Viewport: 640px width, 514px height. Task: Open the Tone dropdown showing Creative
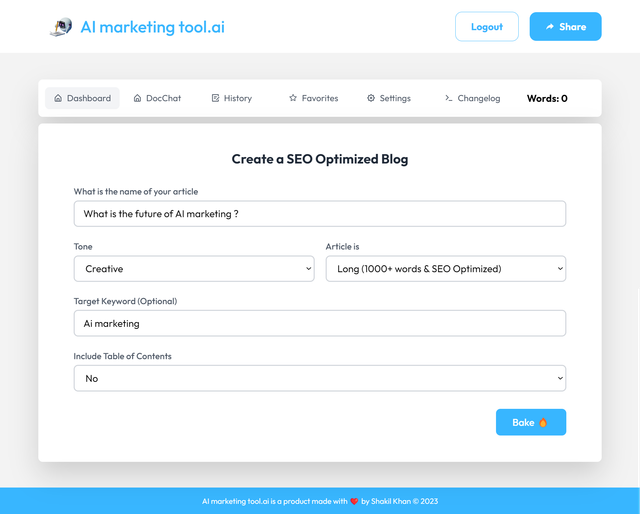click(194, 269)
